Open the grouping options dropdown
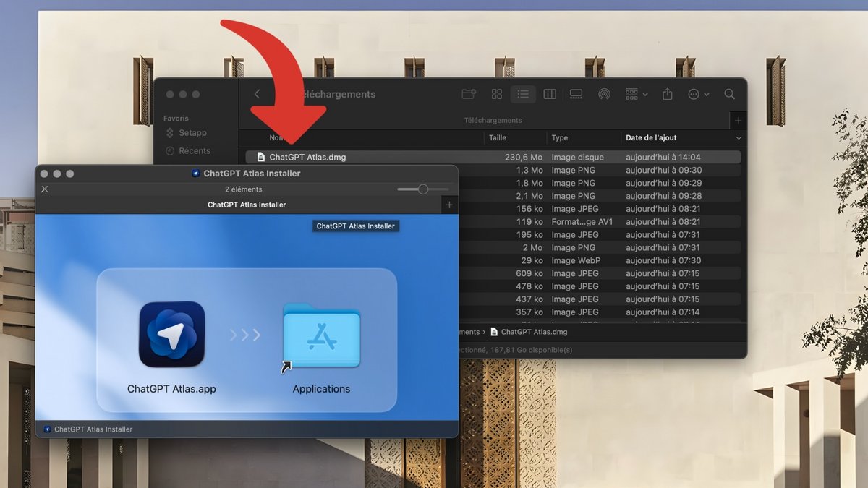This screenshot has width=868, height=488. pyautogui.click(x=637, y=94)
